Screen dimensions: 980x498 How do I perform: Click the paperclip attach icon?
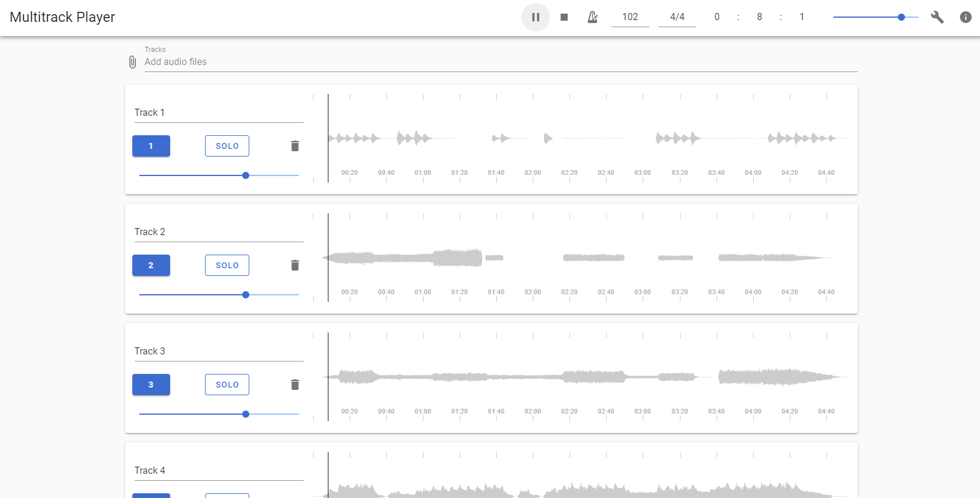[132, 62]
